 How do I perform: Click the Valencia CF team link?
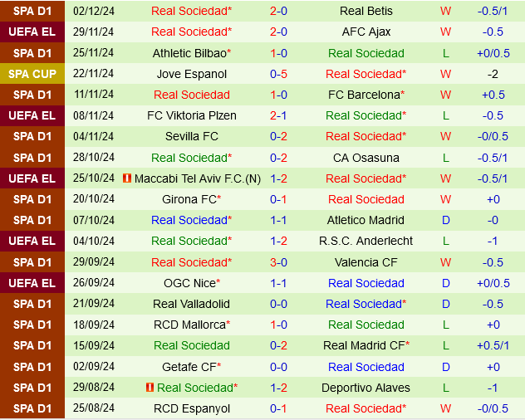point(366,262)
